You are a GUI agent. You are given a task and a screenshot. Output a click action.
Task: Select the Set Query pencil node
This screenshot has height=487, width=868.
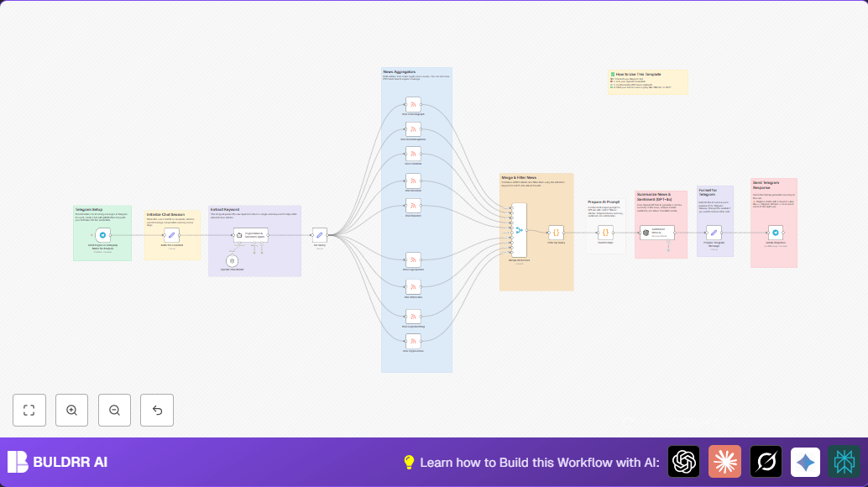pos(319,235)
